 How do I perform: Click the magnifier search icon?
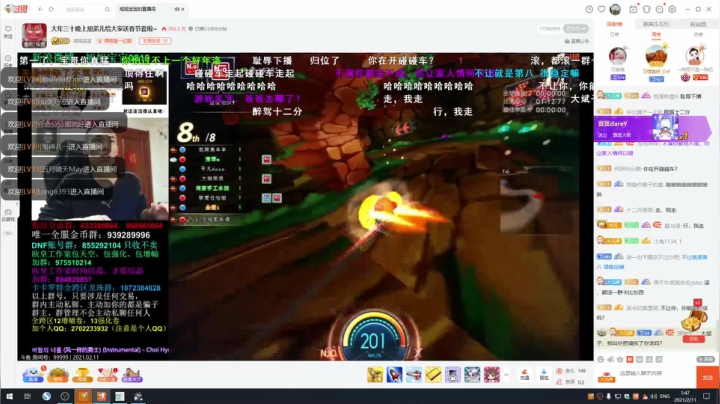[107, 9]
